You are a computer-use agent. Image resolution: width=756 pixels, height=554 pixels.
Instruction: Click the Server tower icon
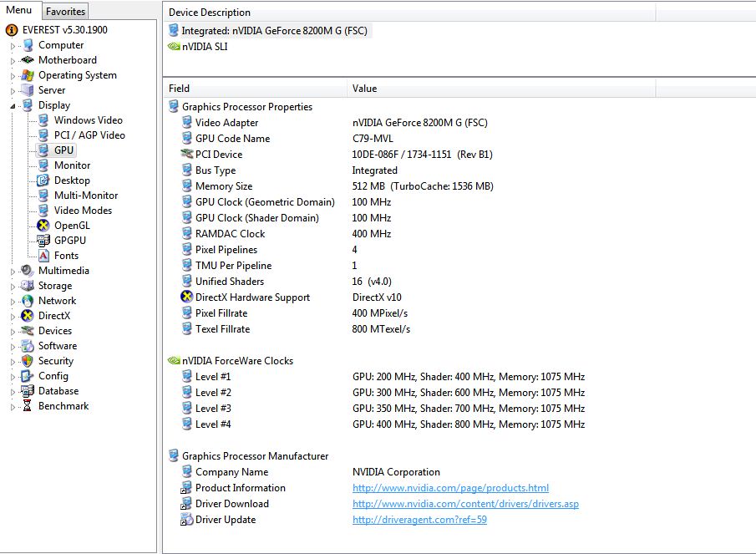click(28, 90)
